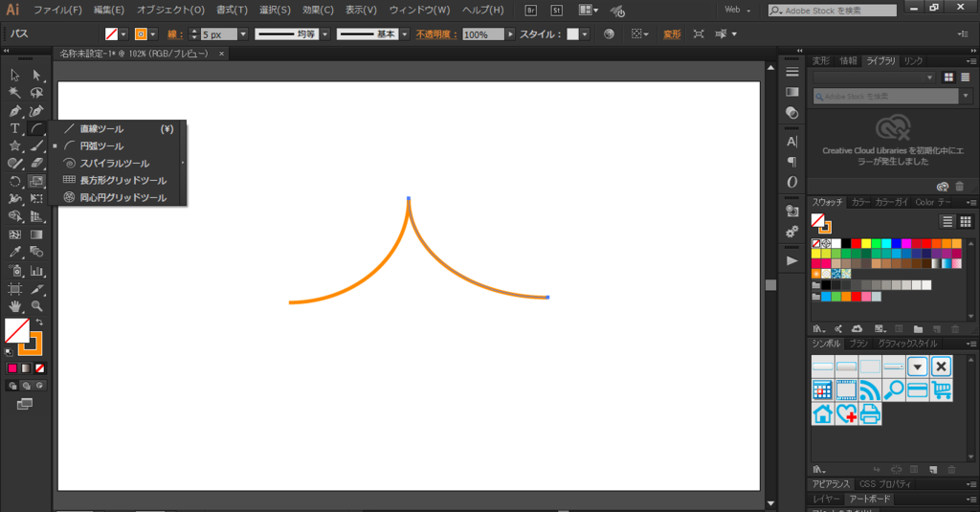This screenshot has width=980, height=512.
Task: Pick the yellow swatch in Swatches panel
Action: click(866, 243)
